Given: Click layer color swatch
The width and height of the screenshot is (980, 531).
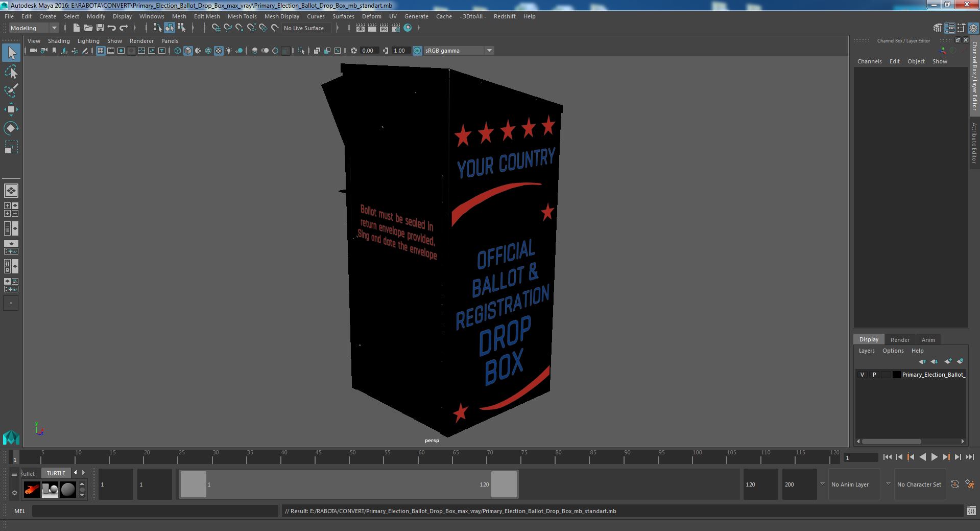Looking at the screenshot, I should (x=897, y=375).
